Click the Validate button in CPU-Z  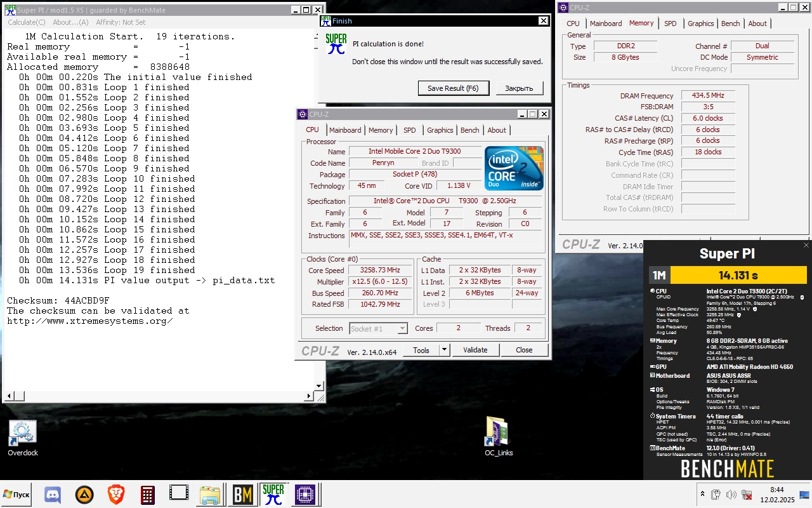[475, 350]
